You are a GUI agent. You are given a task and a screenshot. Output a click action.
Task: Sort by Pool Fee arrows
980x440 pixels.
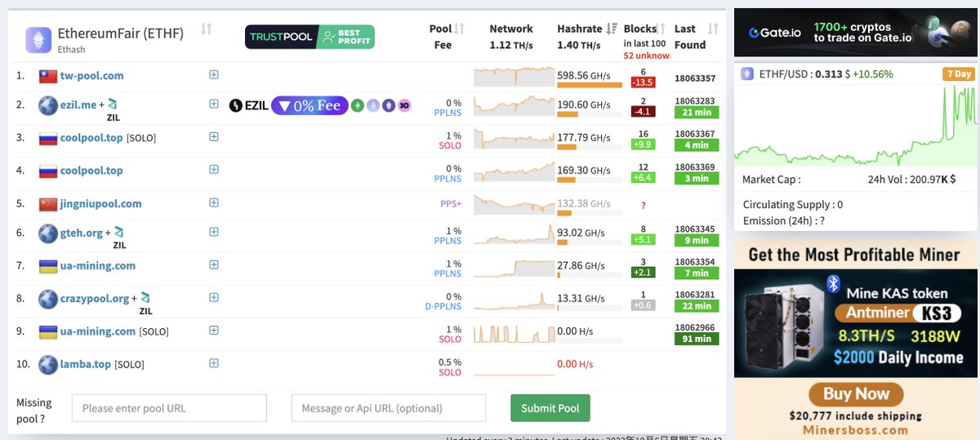pyautogui.click(x=460, y=29)
